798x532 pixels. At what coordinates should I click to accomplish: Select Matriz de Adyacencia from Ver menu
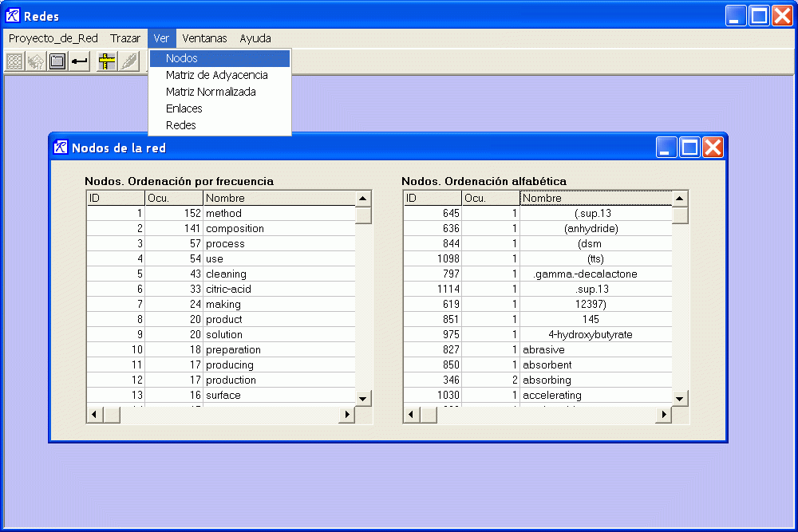pos(216,75)
